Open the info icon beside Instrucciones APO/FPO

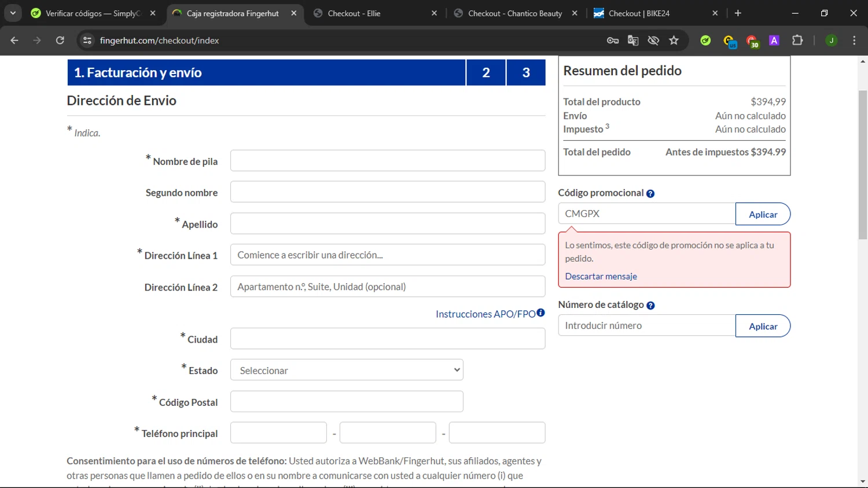click(x=540, y=313)
